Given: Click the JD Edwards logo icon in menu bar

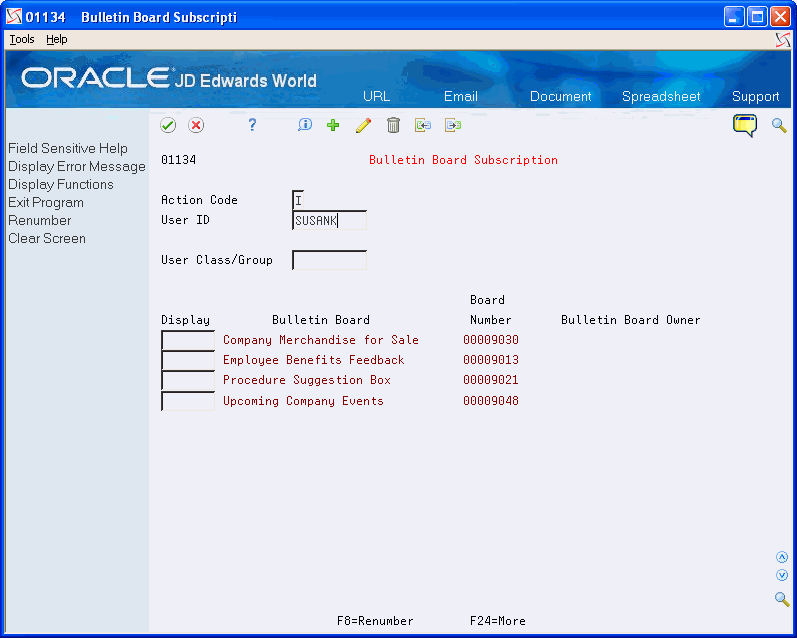Looking at the screenshot, I should tap(783, 40).
